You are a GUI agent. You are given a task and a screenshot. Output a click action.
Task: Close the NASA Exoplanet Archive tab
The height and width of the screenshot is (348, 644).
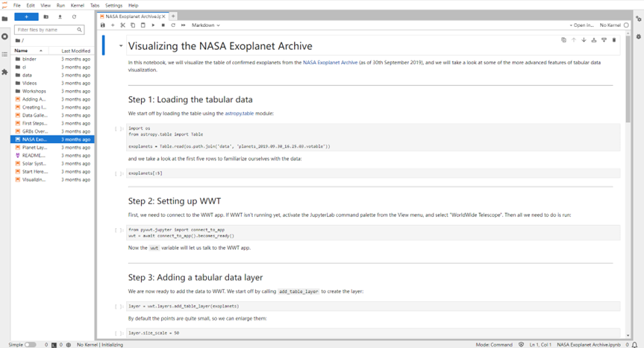[x=163, y=16]
